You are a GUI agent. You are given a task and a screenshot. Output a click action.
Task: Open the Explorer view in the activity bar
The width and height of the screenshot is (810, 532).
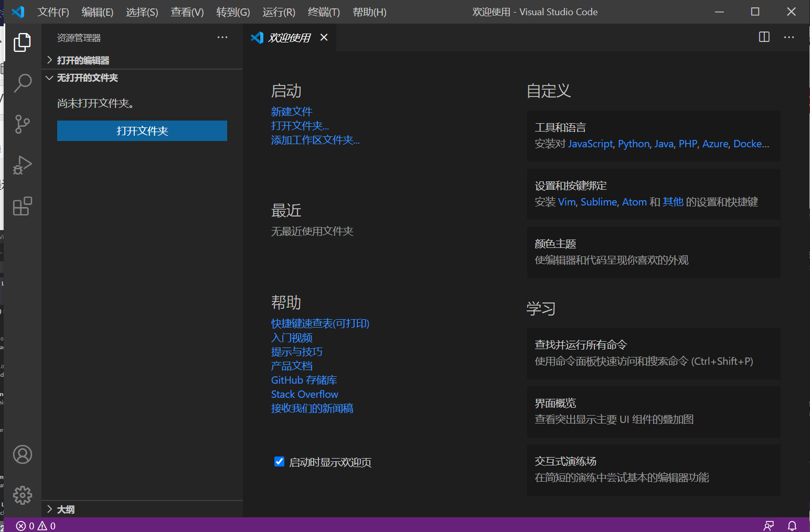point(22,42)
